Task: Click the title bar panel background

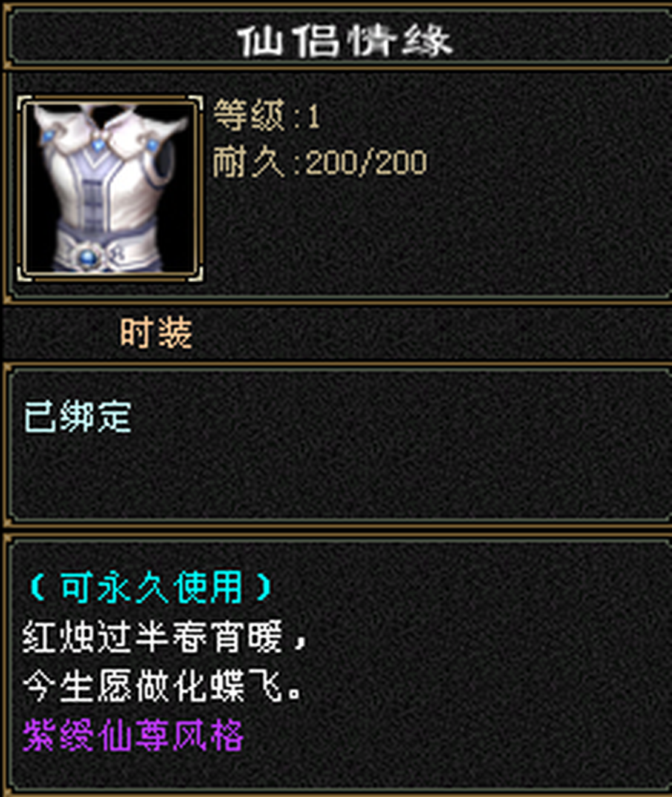Action: click(545, 38)
